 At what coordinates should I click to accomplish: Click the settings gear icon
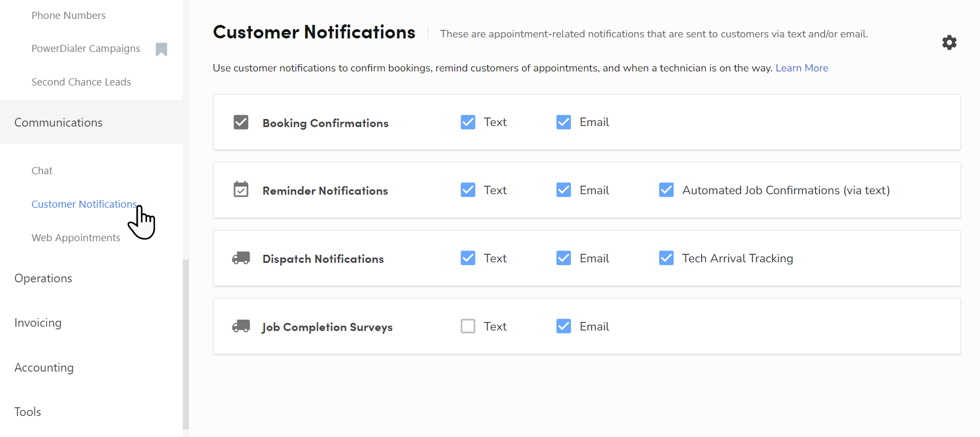tap(949, 42)
